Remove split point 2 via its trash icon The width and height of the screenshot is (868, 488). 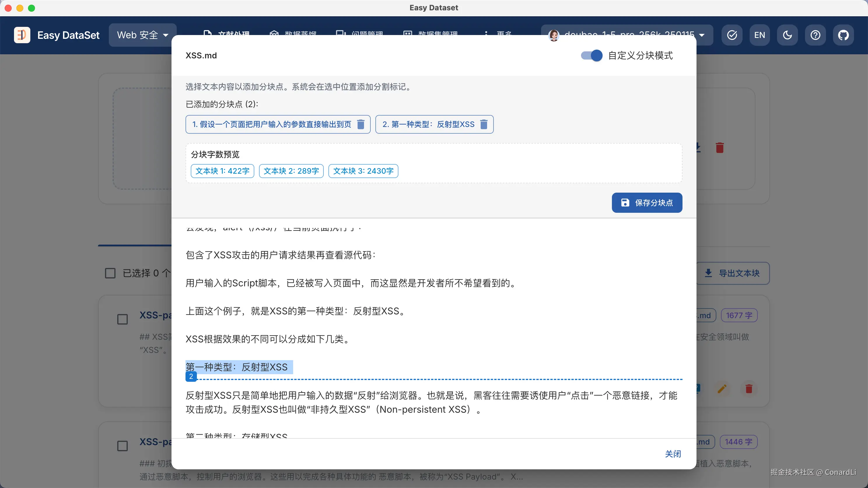pos(484,124)
